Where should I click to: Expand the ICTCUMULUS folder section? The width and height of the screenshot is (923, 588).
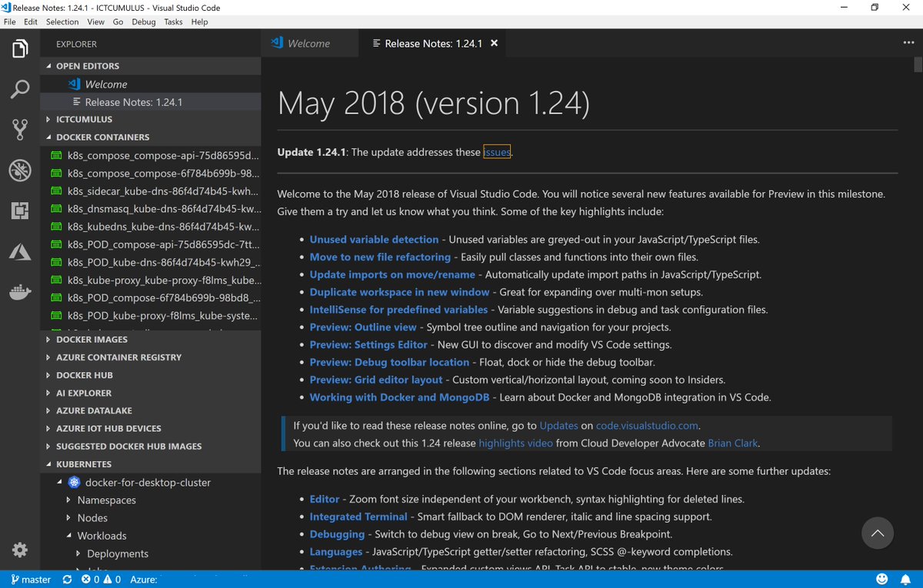[x=151, y=119]
